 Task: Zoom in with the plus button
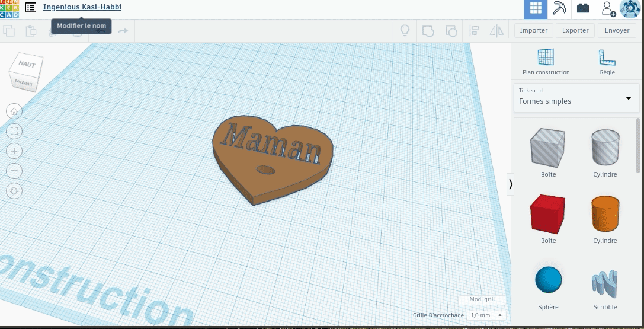pos(14,151)
